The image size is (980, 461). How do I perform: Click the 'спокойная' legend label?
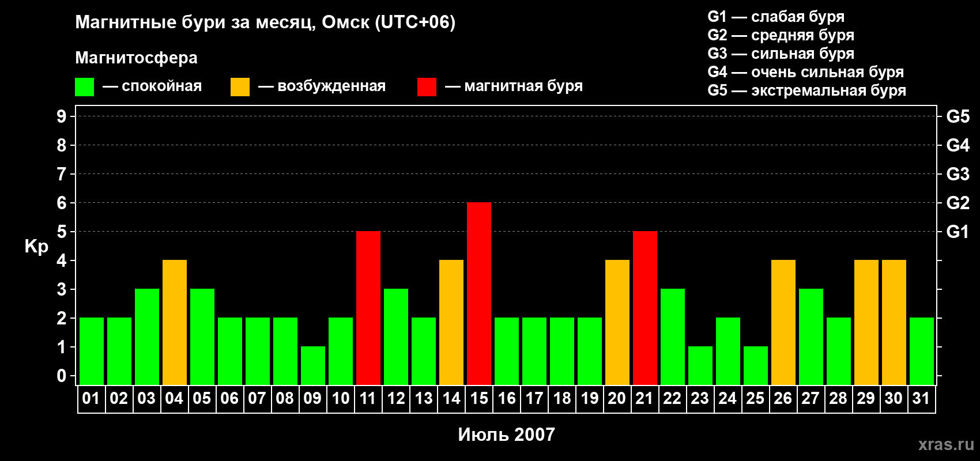point(162,86)
